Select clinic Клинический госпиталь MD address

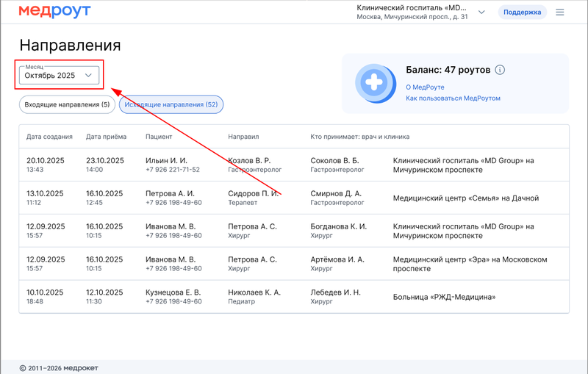[x=412, y=12]
